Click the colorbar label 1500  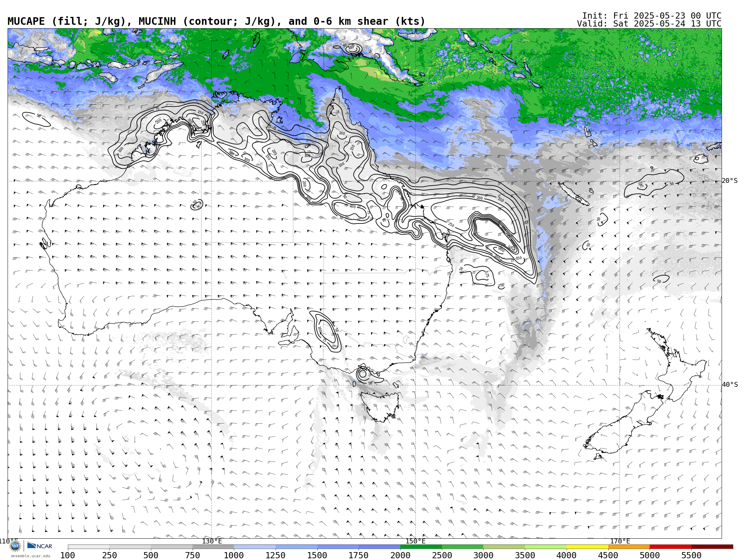tap(317, 556)
